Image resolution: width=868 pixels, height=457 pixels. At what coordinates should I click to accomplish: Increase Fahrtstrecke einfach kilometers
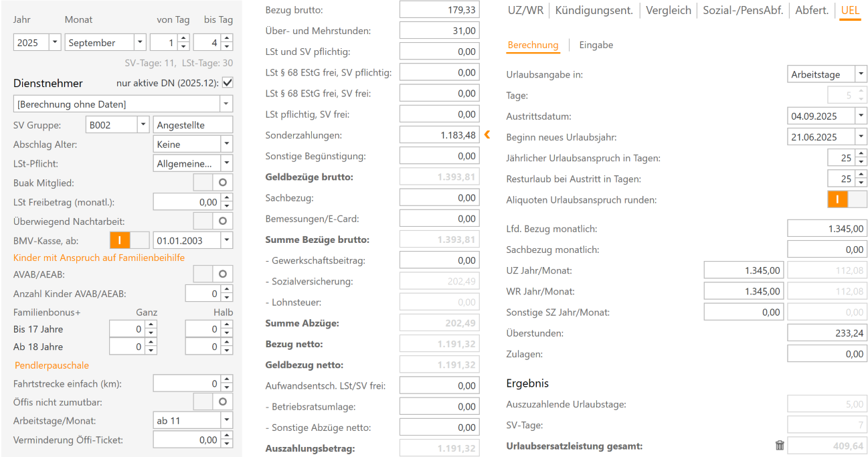pyautogui.click(x=227, y=380)
